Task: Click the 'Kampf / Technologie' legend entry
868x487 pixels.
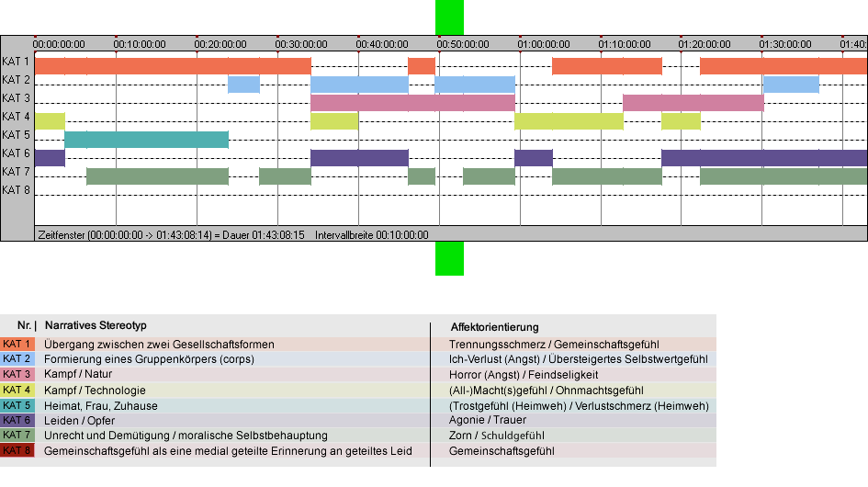Action: (x=95, y=390)
